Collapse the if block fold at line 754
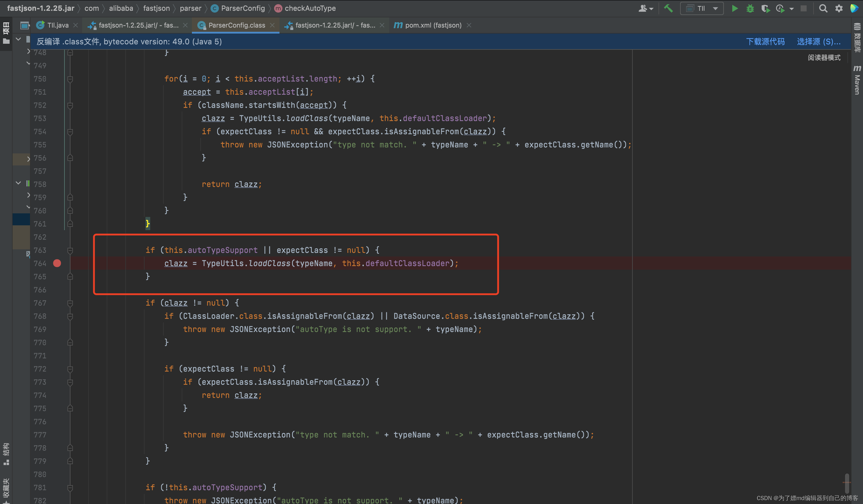The width and height of the screenshot is (863, 504). click(70, 132)
